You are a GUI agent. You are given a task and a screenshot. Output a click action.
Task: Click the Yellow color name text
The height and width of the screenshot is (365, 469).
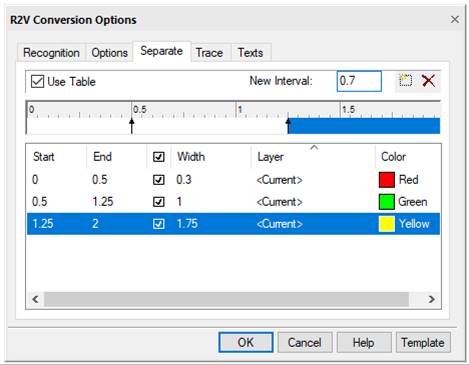point(414,224)
